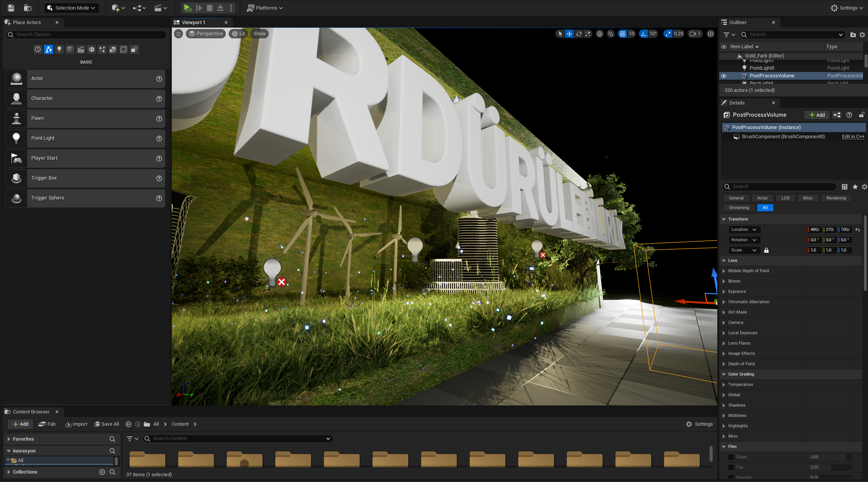Open the Selection Mode dropdown

tap(72, 8)
